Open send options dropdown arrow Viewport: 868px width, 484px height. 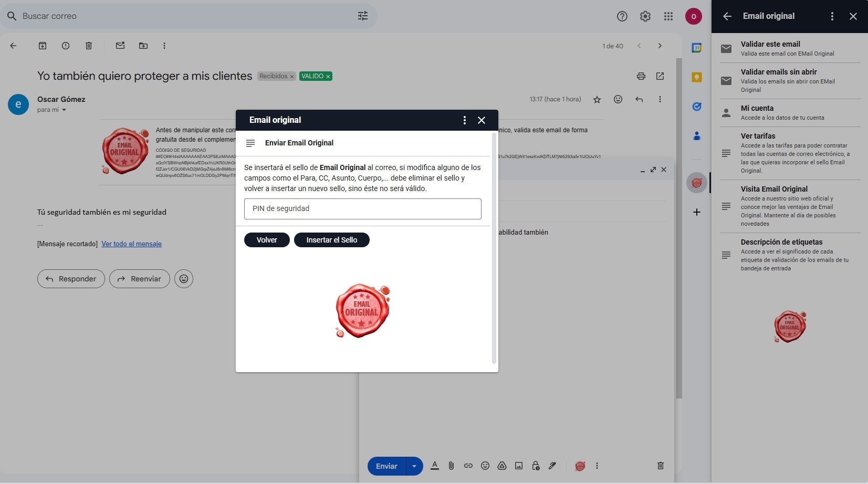tap(415, 466)
